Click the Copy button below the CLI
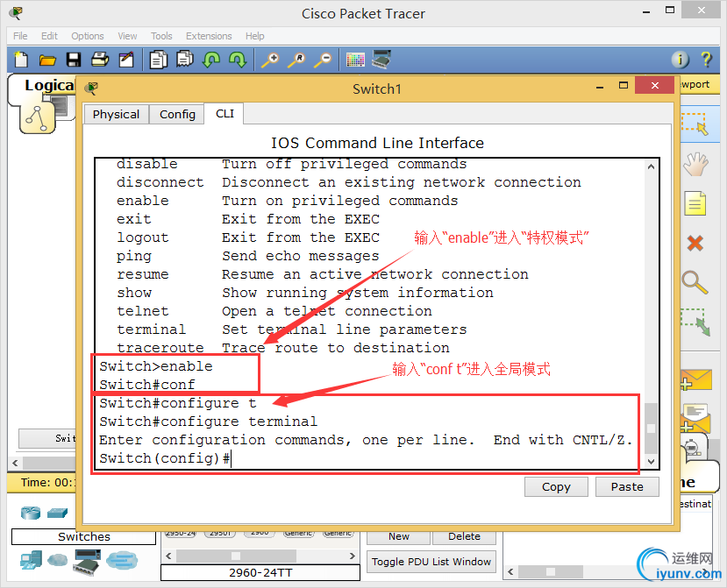 (556, 486)
